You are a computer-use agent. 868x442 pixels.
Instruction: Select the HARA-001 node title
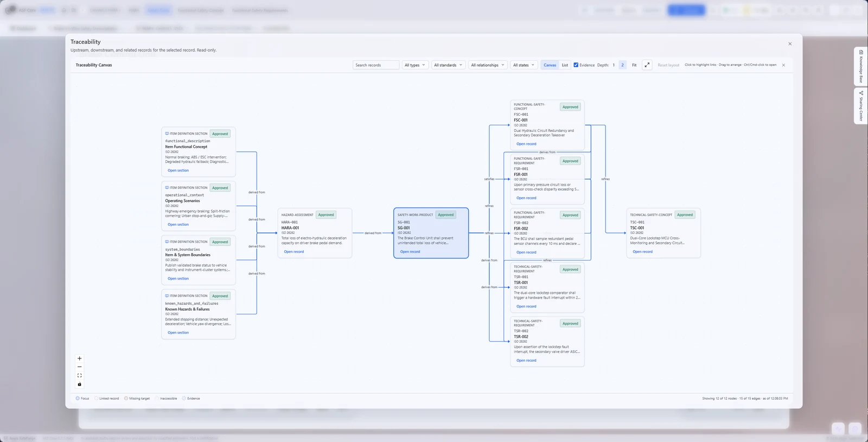pyautogui.click(x=290, y=228)
